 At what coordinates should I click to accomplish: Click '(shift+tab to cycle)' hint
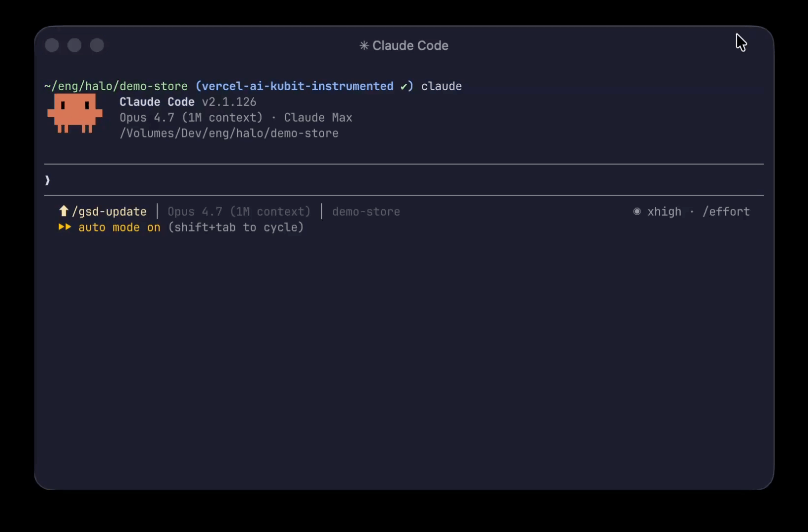236,228
